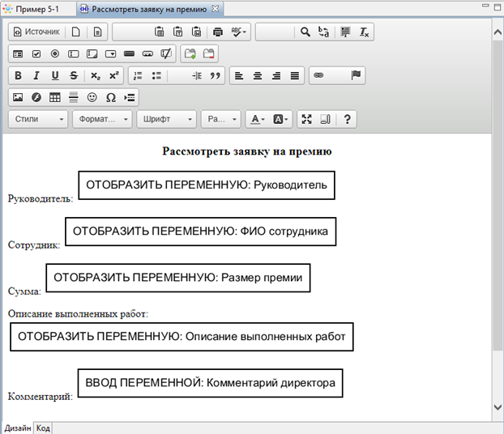
Task: Insert a radio button form field
Action: click(x=55, y=53)
